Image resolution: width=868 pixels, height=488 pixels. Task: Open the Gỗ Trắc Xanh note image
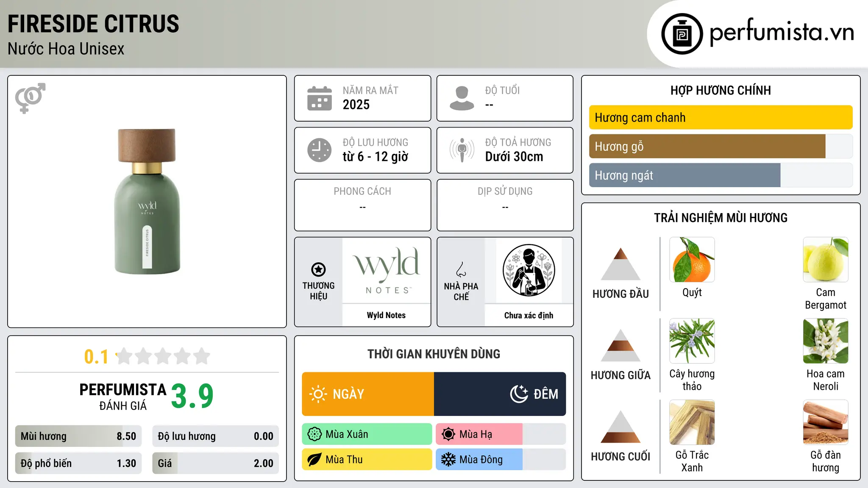pos(692,422)
